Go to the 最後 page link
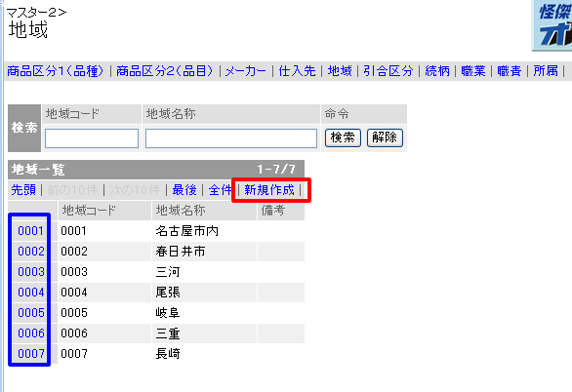The width and height of the screenshot is (572, 392). coord(184,190)
